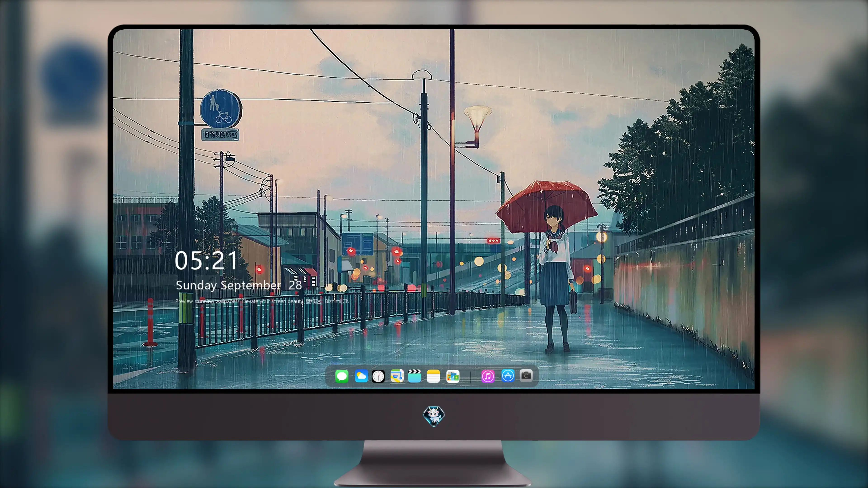Click the 05:21 clock display
868x488 pixels.
click(206, 261)
